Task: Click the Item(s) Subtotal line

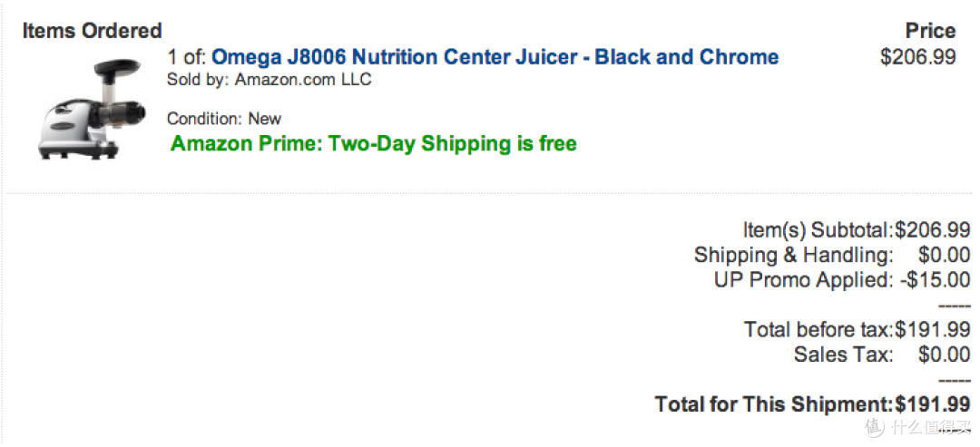Action: point(857,230)
